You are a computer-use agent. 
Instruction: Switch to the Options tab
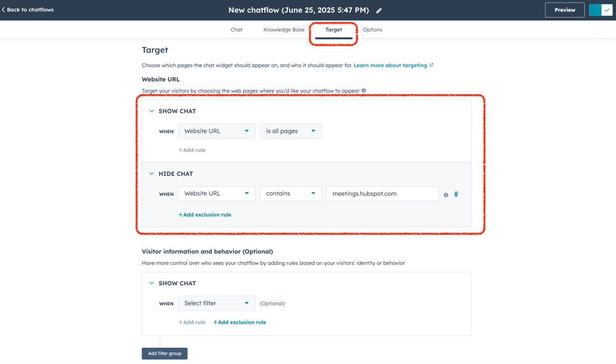pyautogui.click(x=372, y=29)
